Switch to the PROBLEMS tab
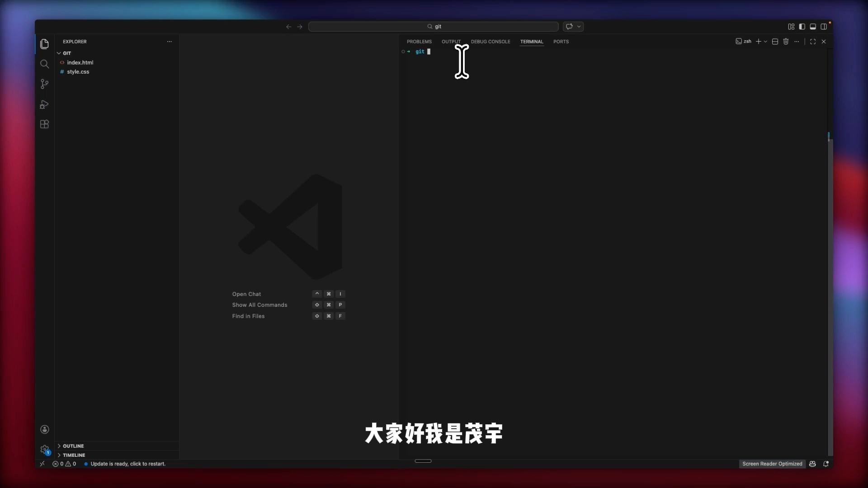This screenshot has width=868, height=488. tap(419, 42)
